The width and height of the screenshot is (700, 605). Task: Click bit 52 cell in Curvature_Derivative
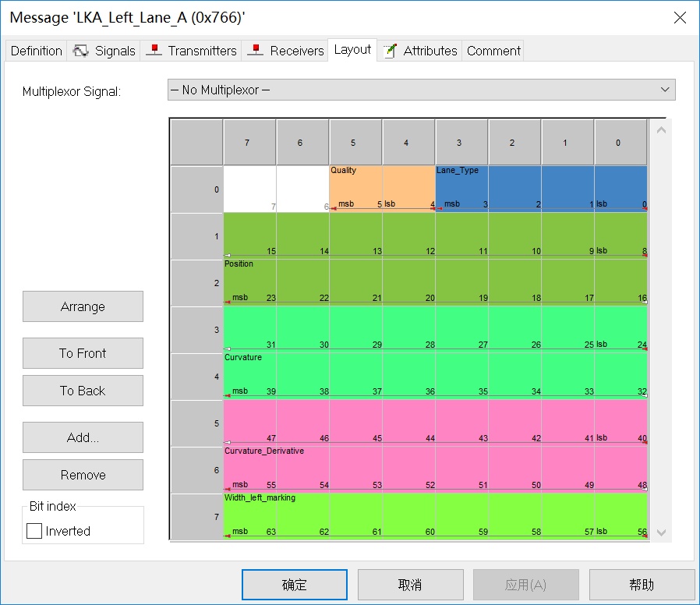point(409,469)
